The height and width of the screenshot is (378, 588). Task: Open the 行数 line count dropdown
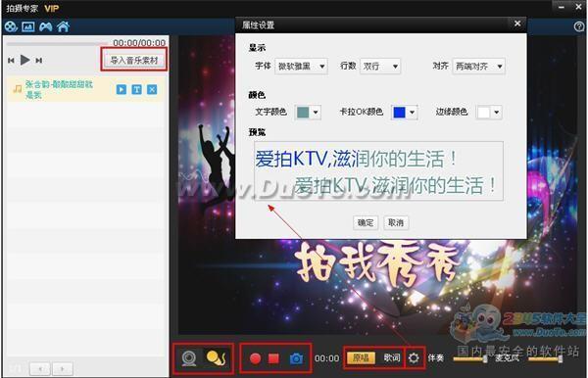380,67
